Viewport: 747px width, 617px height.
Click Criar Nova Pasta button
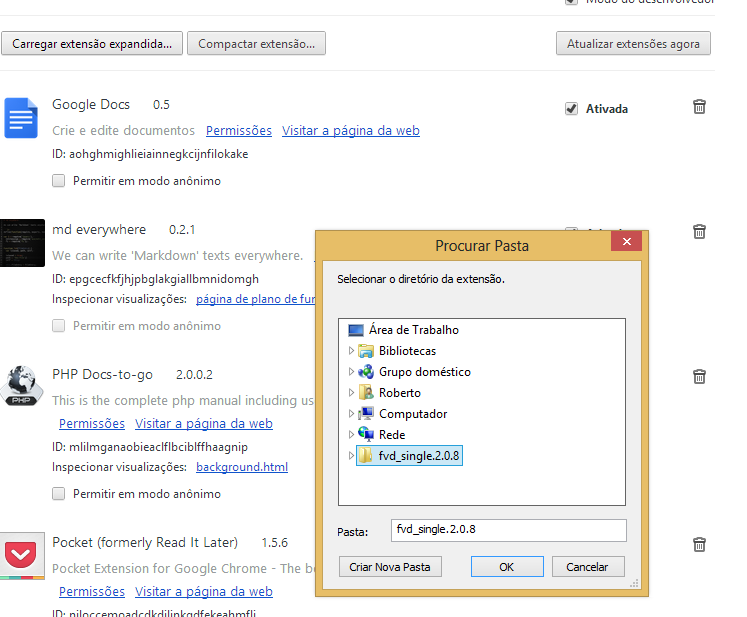pos(390,566)
